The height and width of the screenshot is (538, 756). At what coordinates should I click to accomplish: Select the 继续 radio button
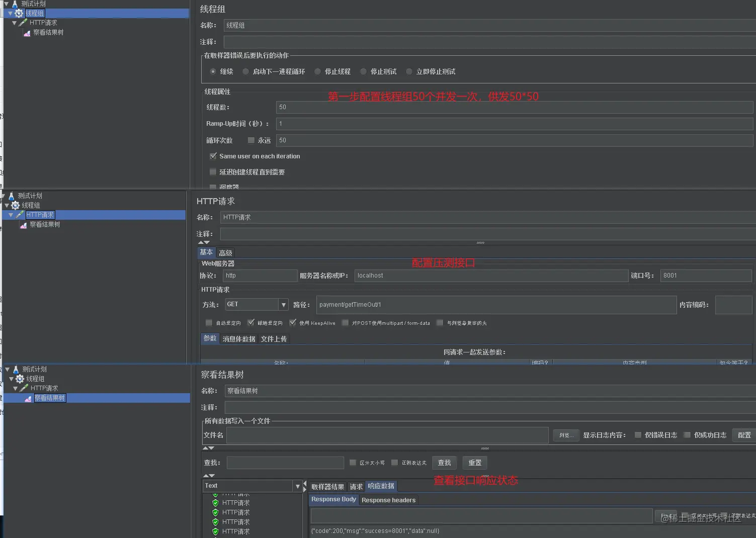coord(213,71)
